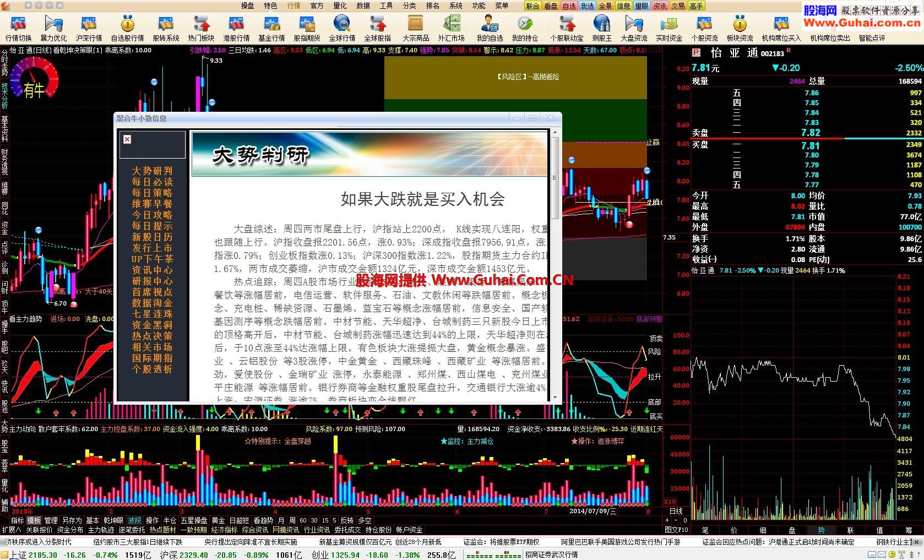Open the 热点题材 bottom tab
The height and width of the screenshot is (560, 924).
tap(162, 530)
